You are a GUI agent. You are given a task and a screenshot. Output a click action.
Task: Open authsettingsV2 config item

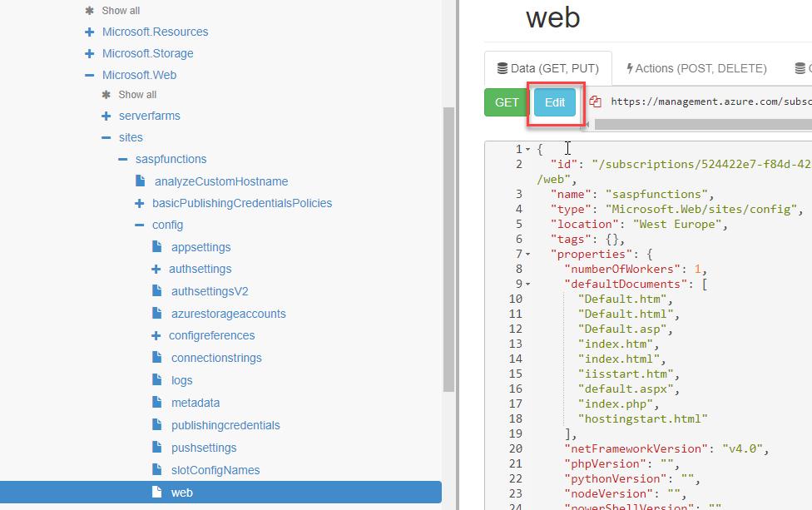[210, 291]
